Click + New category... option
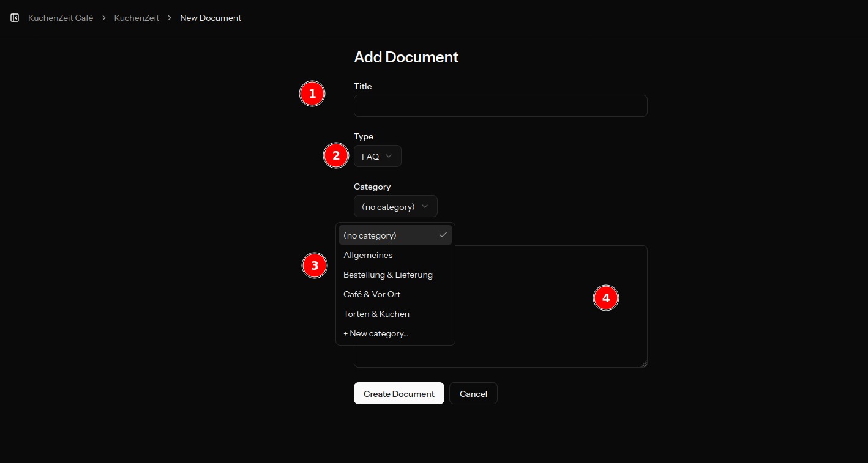 [x=395, y=333]
